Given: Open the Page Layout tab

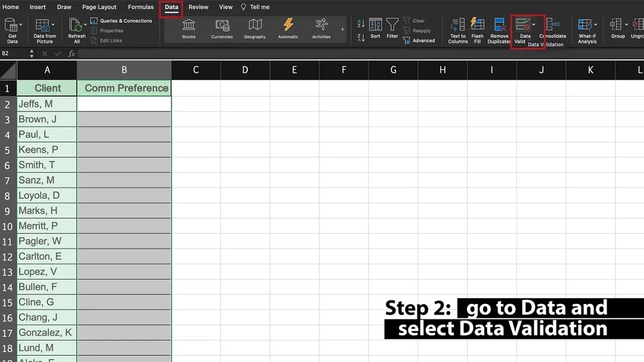Looking at the screenshot, I should (x=99, y=7).
